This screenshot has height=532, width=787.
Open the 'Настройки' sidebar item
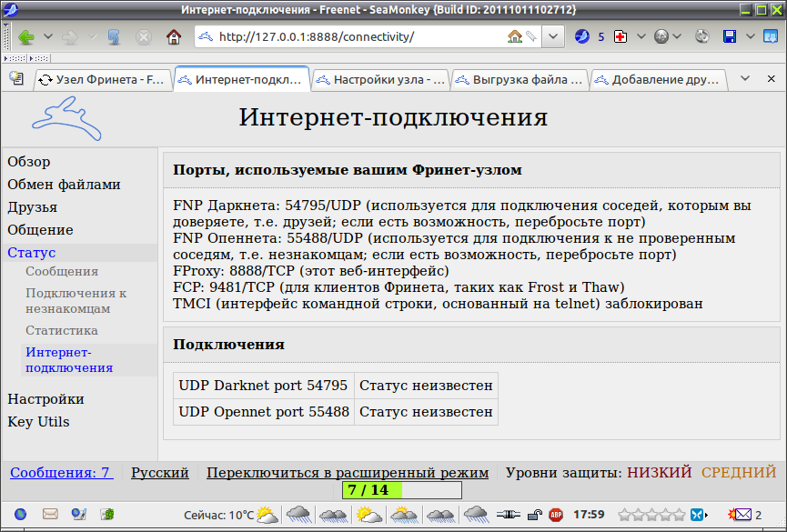coord(45,399)
